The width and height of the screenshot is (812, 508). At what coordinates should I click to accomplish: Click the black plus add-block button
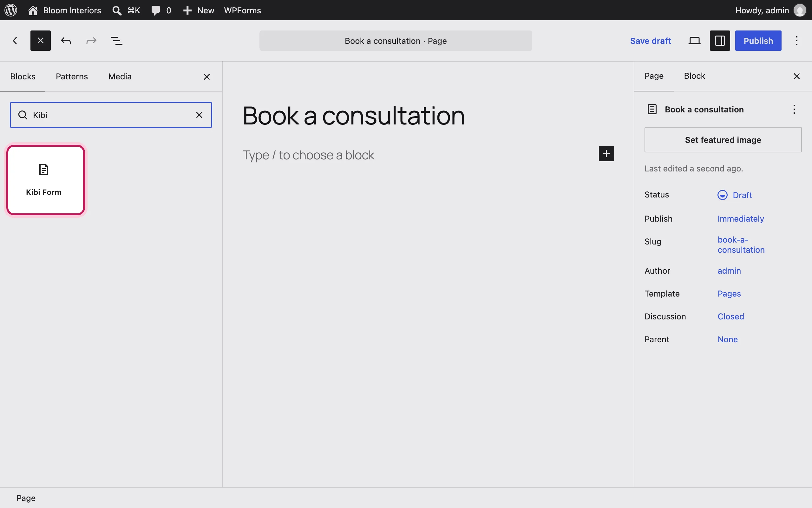click(x=606, y=154)
